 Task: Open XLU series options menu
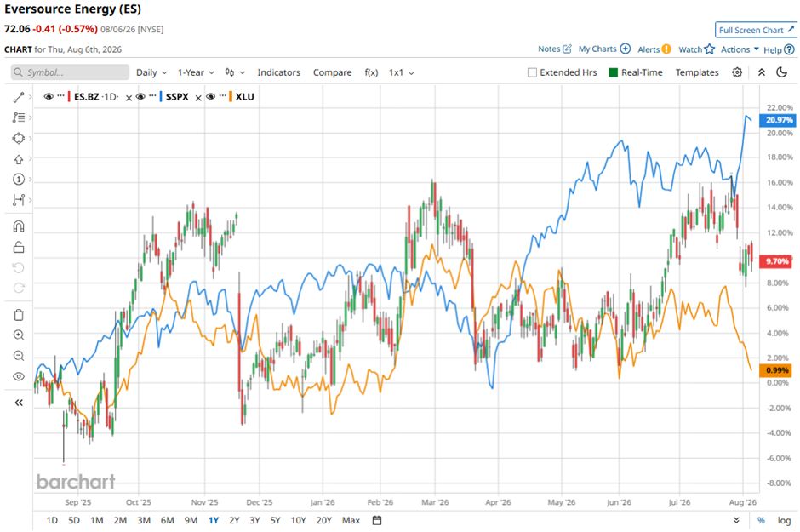222,96
